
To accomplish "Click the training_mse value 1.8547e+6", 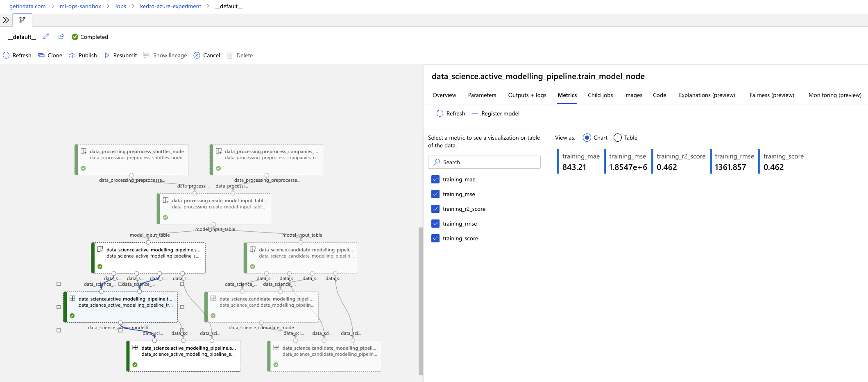I will 628,167.
